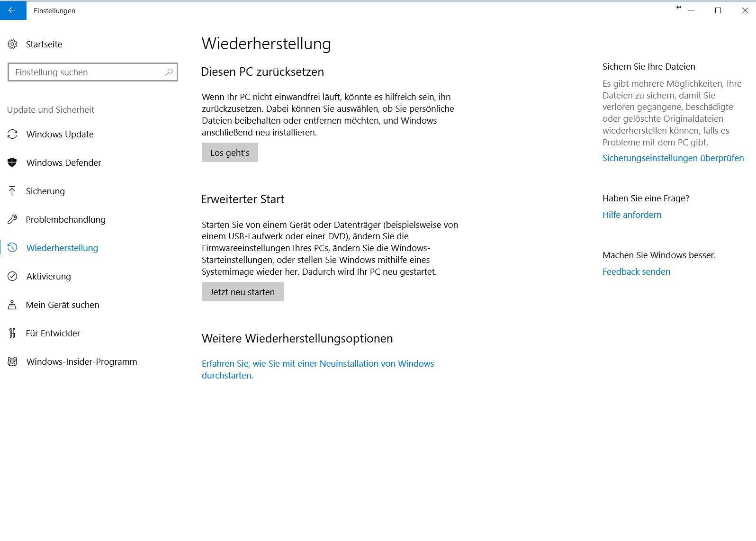Click the Wiederherstellung history clock icon
756x541 pixels.
12,248
